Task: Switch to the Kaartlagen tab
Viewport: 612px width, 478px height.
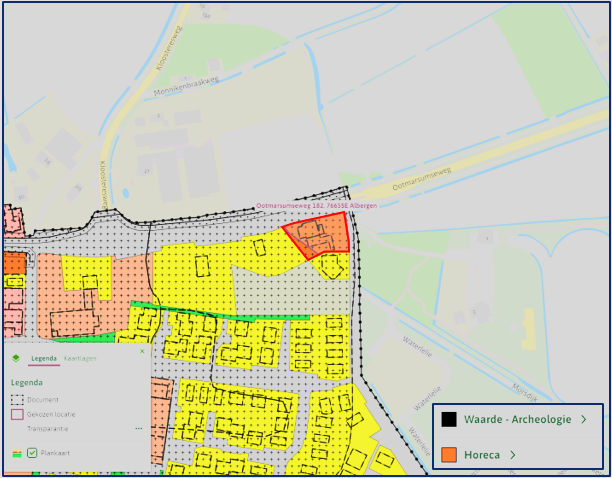Action: pos(80,358)
